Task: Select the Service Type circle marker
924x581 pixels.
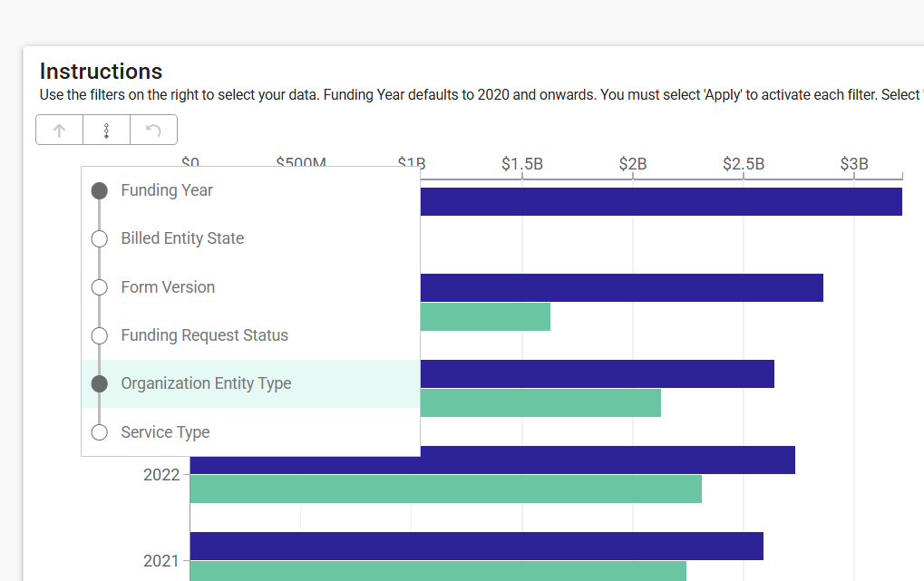Action: (100, 432)
